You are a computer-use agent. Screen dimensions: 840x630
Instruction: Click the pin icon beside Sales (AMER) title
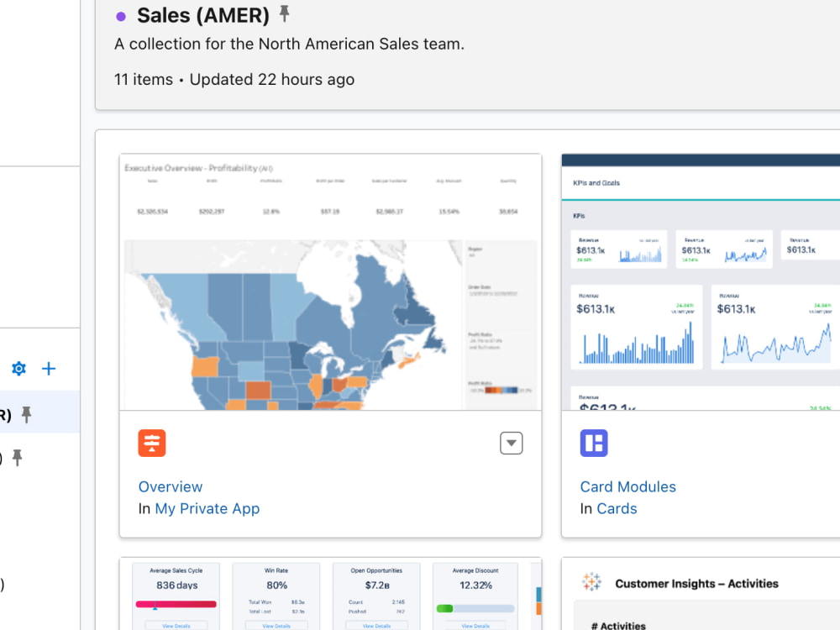tap(285, 13)
